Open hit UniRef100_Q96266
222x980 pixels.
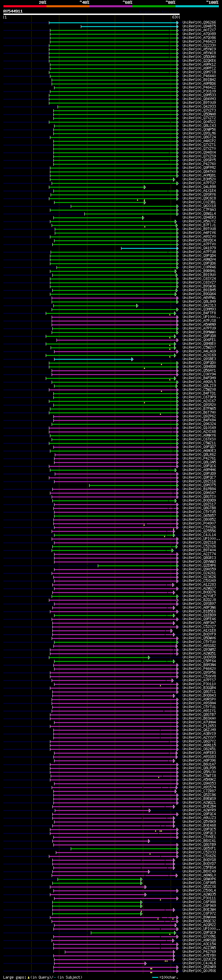[199, 23]
